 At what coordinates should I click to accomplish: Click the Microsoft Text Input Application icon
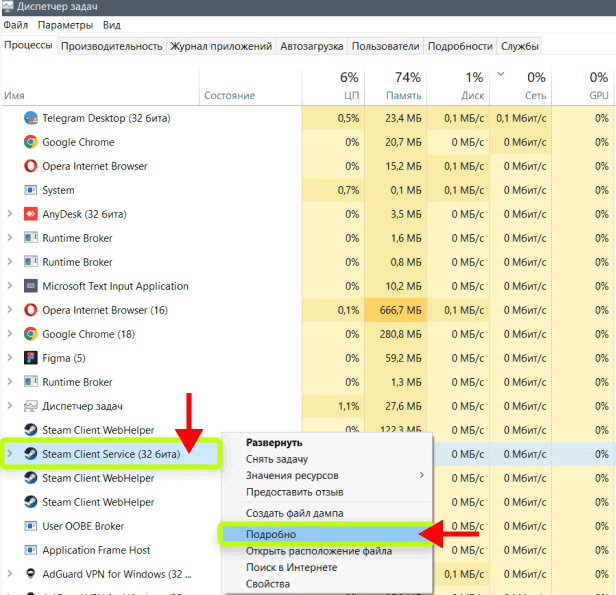[31, 286]
